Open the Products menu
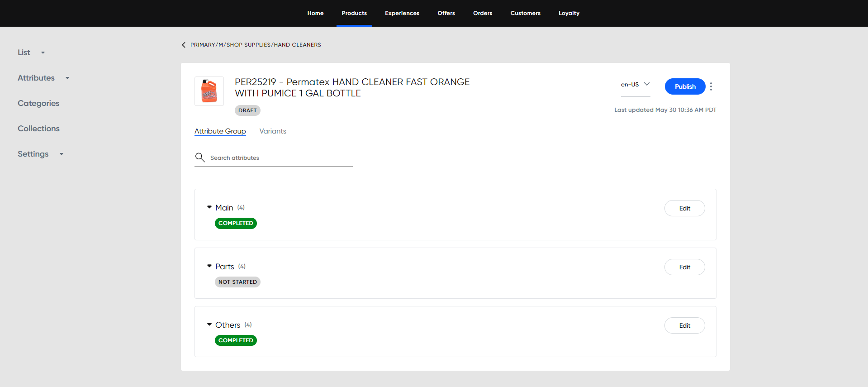 354,13
